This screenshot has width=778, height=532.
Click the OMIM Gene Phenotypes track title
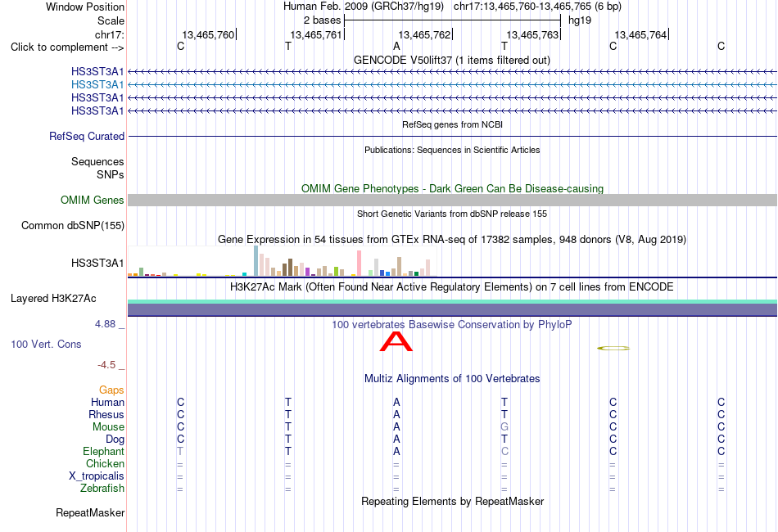[x=452, y=188]
